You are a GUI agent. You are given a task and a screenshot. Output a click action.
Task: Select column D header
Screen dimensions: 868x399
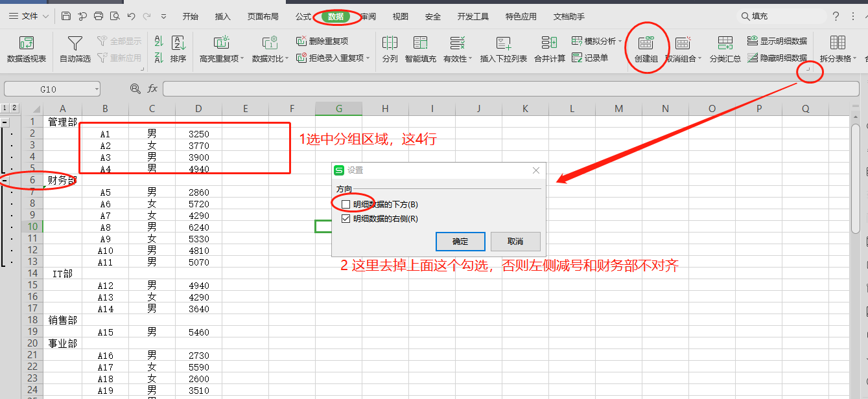point(198,109)
